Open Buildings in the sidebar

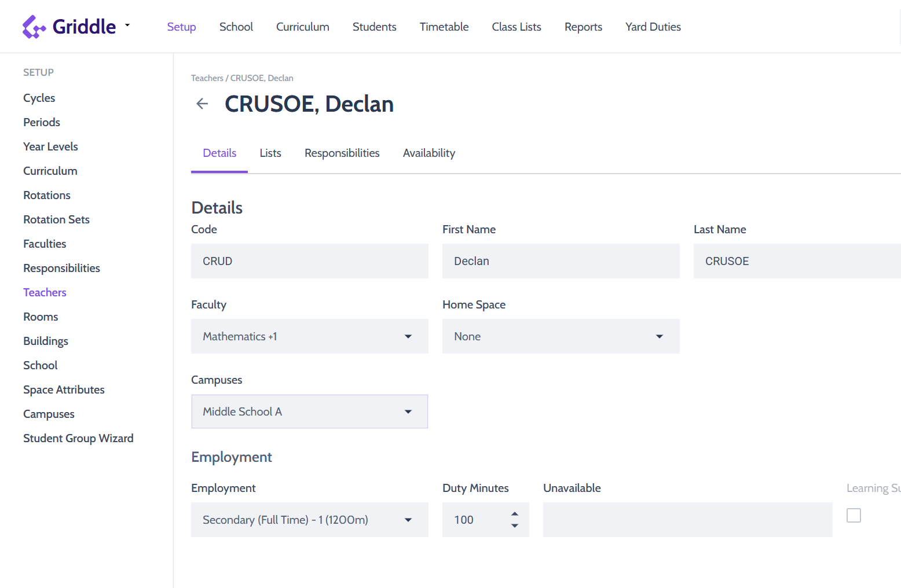coord(46,341)
